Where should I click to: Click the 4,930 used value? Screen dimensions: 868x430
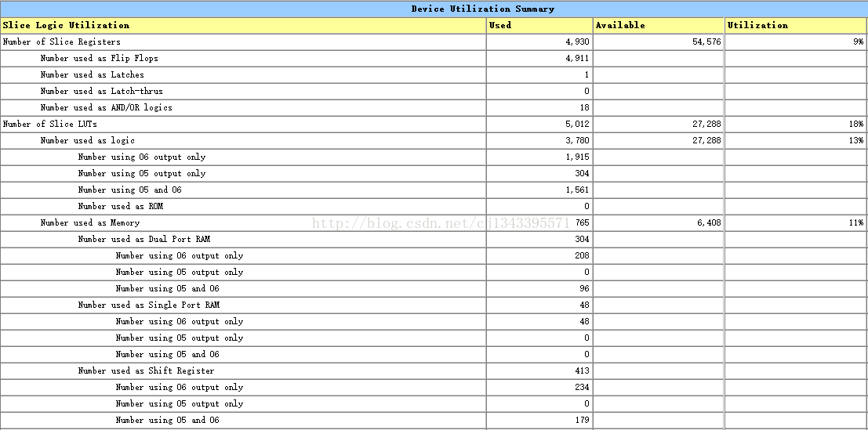point(577,42)
